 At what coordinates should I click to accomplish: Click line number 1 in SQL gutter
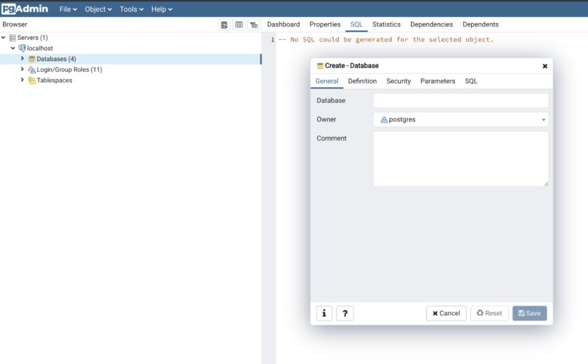pos(273,40)
